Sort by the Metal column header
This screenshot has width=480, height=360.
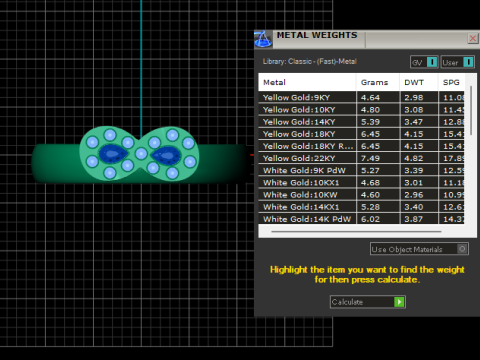pyautogui.click(x=307, y=82)
